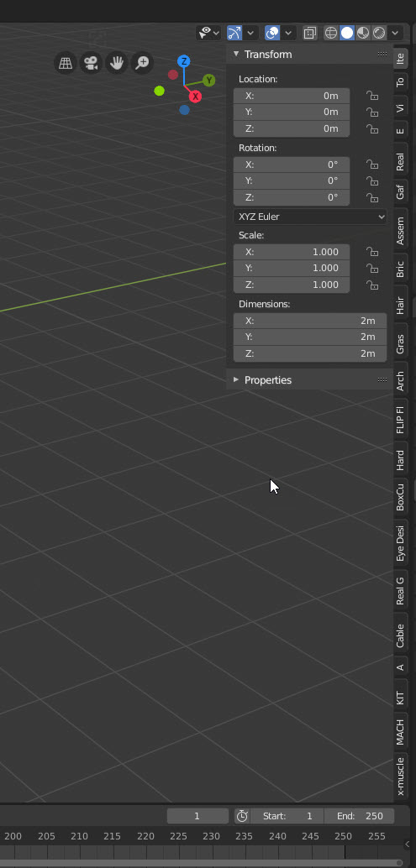
Task: Click the X axis on navigation gizmo
Action: click(195, 97)
